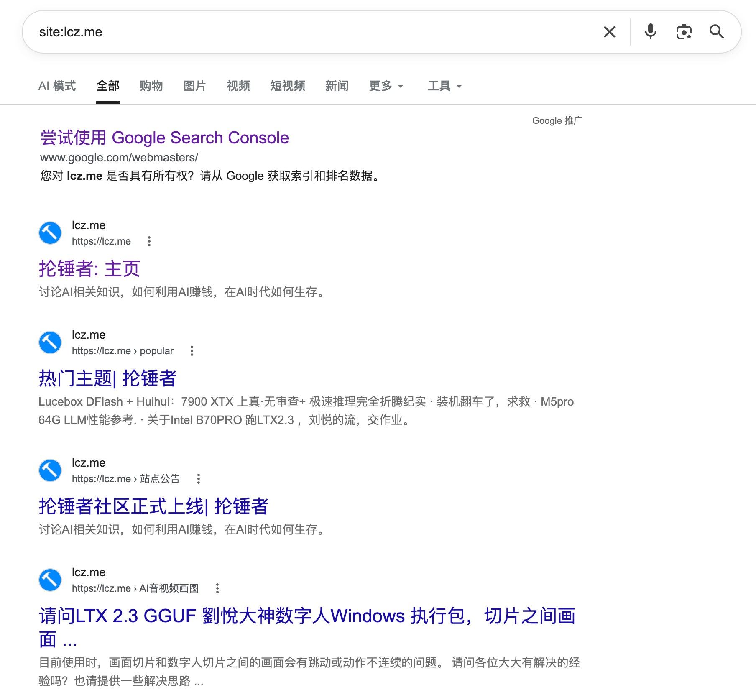Image resolution: width=756 pixels, height=700 pixels.
Task: Open the 新闻 tab
Action: coord(337,86)
